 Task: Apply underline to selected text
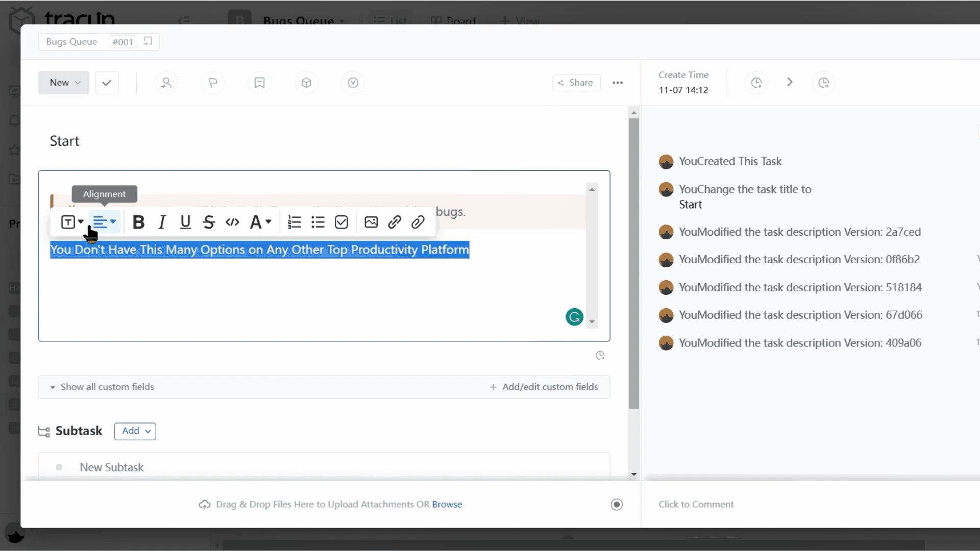[x=186, y=222]
